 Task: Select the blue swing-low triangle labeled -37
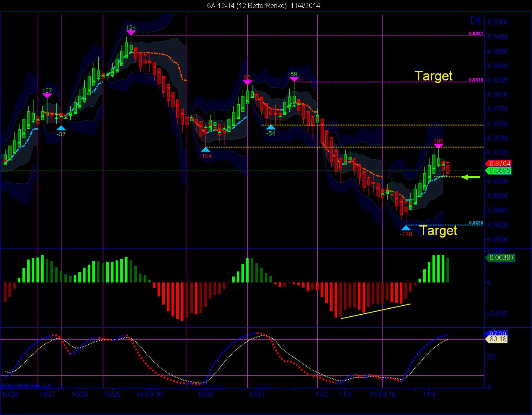[61, 128]
